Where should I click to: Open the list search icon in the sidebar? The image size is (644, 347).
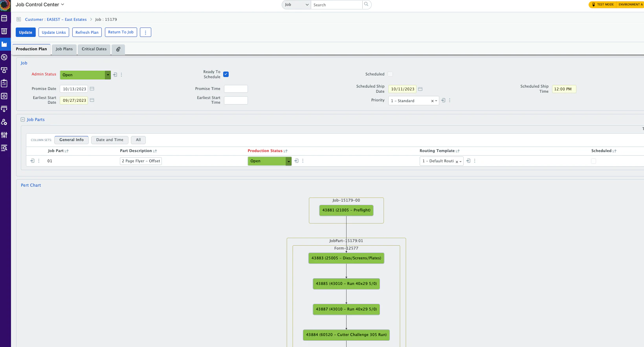(4, 148)
